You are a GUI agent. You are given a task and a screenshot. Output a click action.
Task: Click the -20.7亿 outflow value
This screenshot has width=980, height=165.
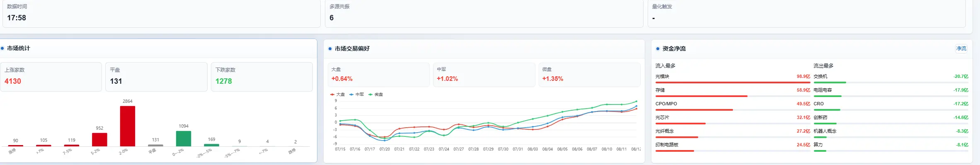(961, 76)
